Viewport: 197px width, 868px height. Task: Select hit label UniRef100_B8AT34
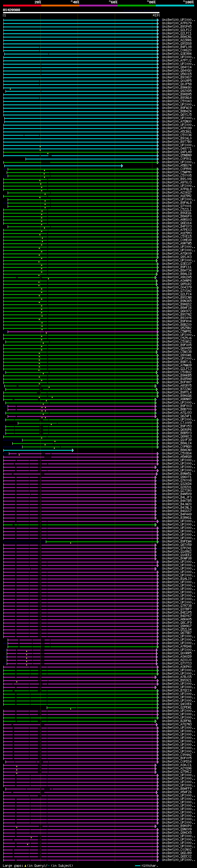click(x=177, y=271)
